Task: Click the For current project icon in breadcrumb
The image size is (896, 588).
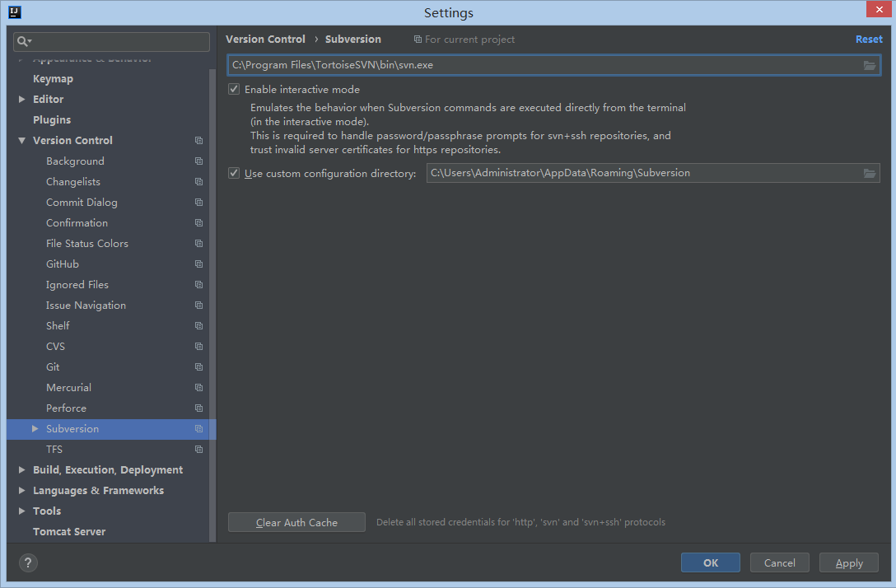Action: click(x=418, y=40)
